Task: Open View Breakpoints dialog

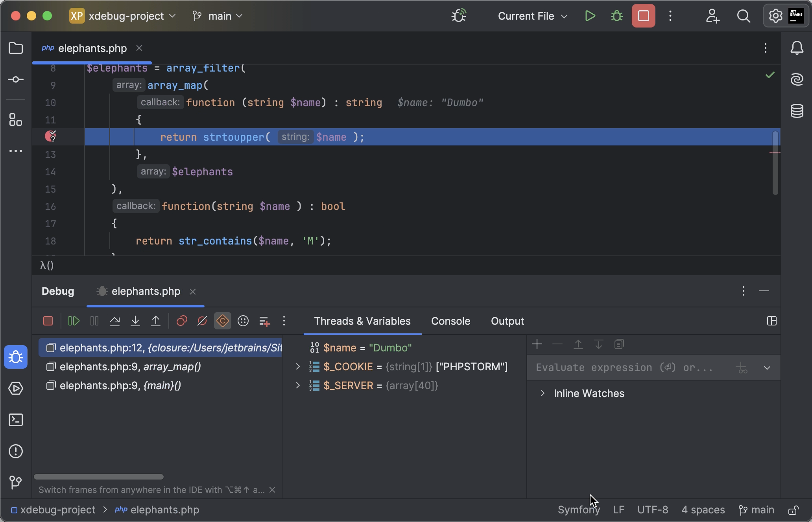Action: pos(181,321)
